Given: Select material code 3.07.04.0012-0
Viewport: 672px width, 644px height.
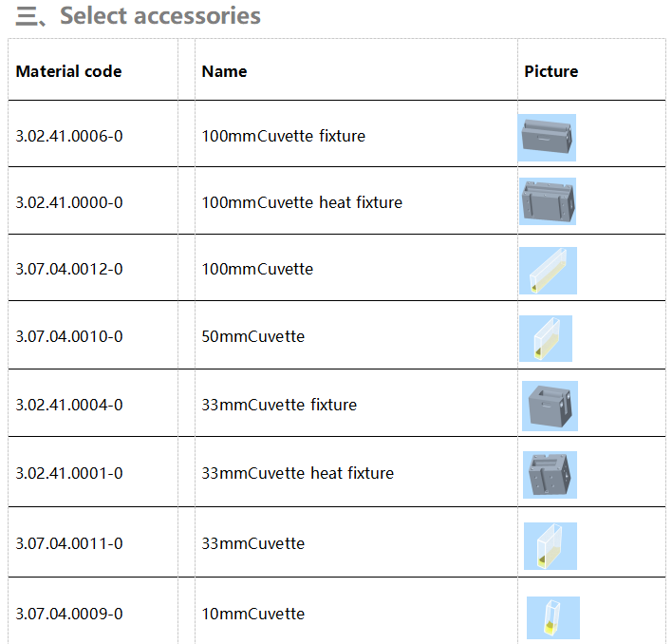Looking at the screenshot, I should coord(69,269).
